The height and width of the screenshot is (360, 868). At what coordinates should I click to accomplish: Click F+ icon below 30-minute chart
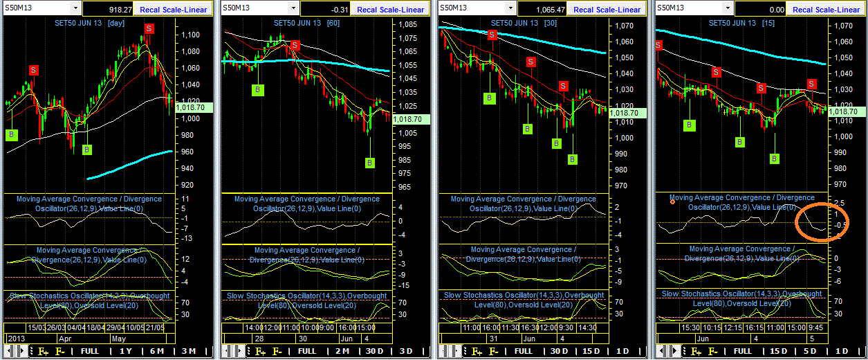477,351
